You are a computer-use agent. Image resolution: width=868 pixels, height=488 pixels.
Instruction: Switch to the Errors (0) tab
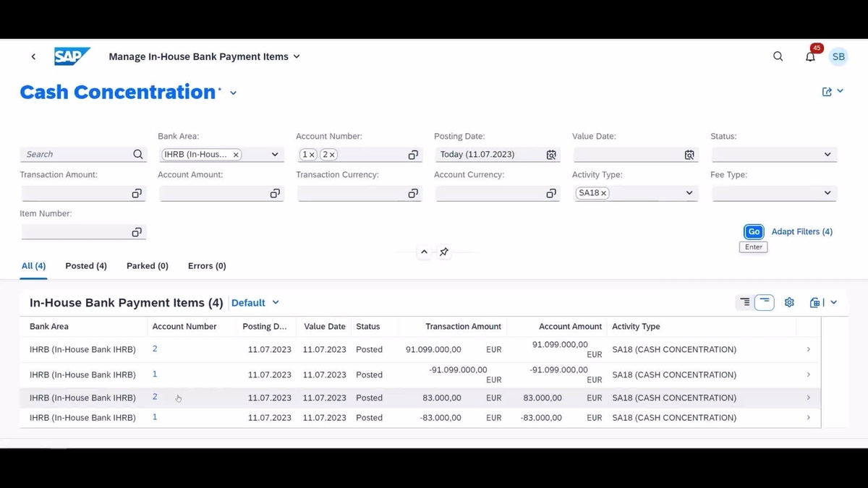tap(206, 265)
